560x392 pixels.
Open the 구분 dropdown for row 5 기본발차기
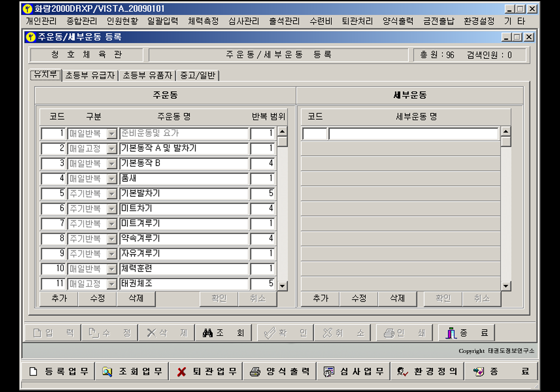112,194
